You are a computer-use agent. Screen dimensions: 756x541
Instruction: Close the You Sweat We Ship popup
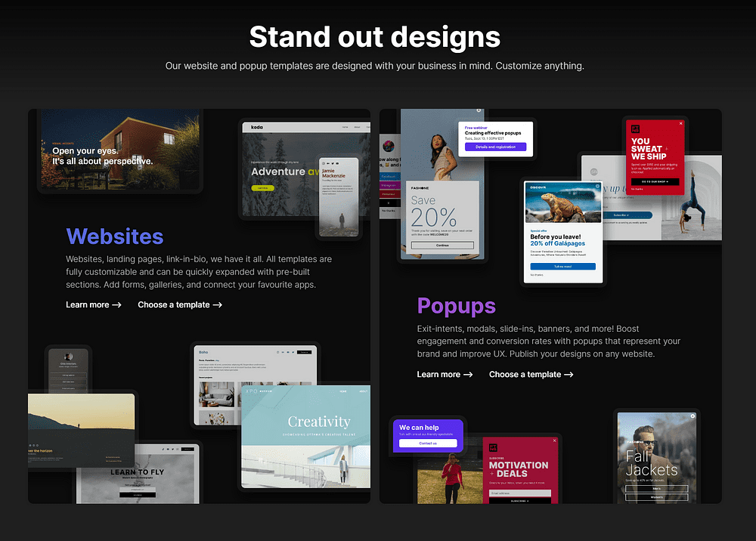(681, 123)
